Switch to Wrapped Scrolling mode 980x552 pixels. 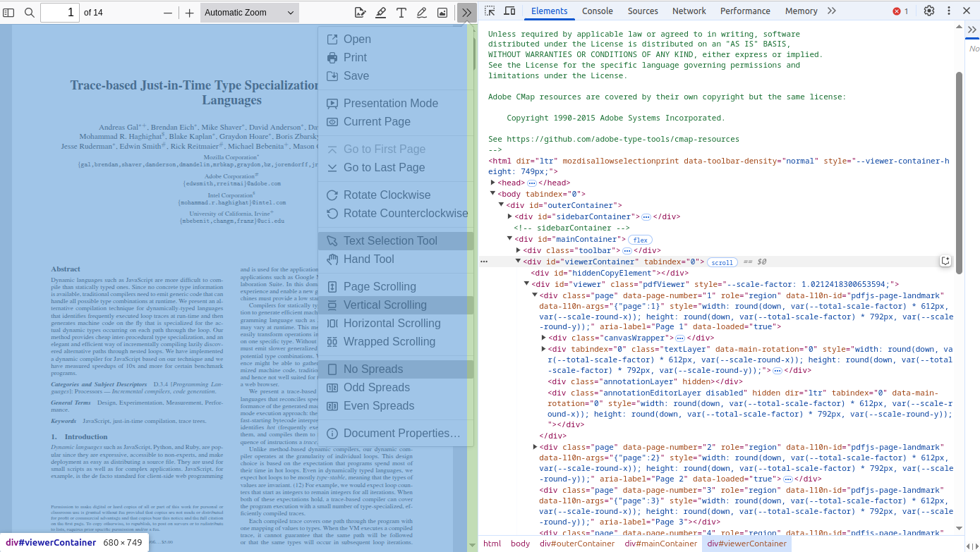point(396,341)
